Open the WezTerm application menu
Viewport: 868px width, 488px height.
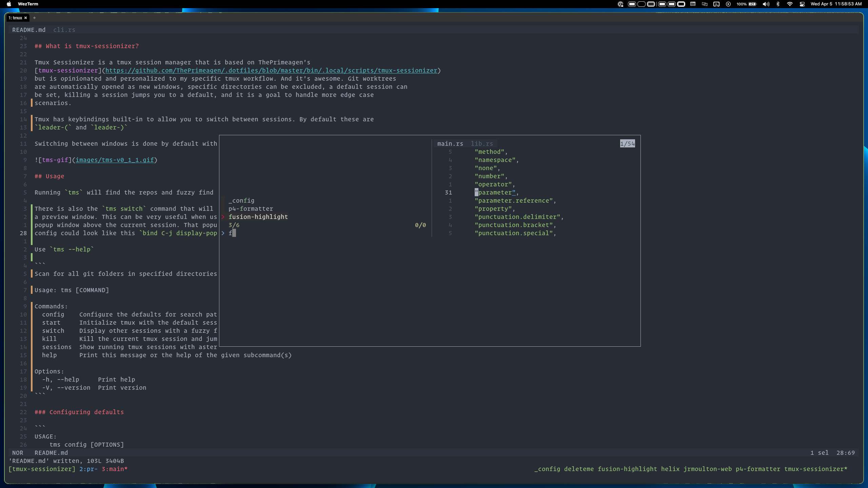[28, 4]
